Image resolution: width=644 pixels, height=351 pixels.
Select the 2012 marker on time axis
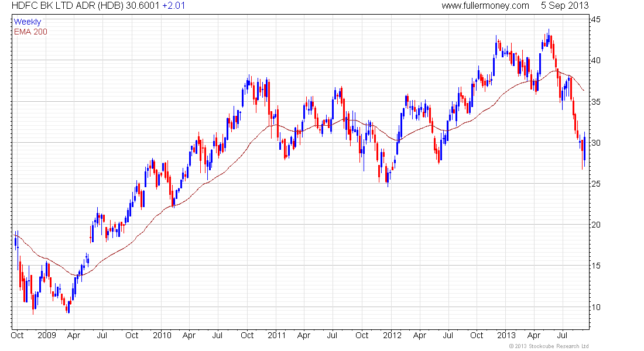click(x=392, y=336)
